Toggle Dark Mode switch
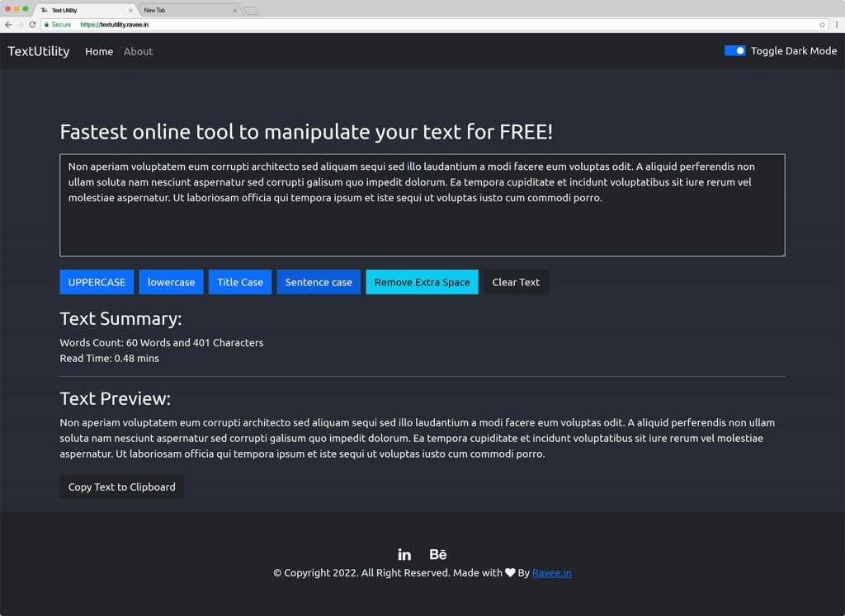This screenshot has width=845, height=616. (x=734, y=50)
